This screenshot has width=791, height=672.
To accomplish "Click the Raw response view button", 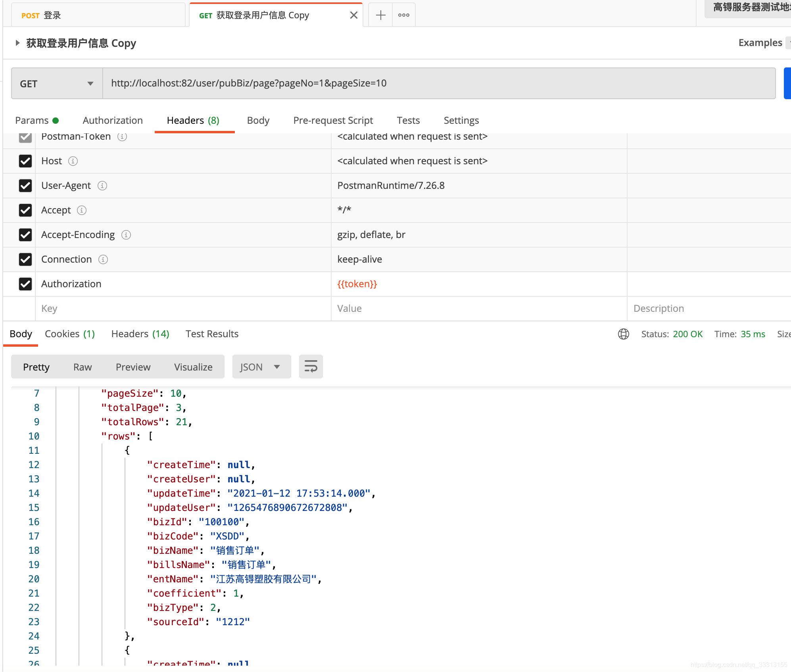I will pos(83,367).
